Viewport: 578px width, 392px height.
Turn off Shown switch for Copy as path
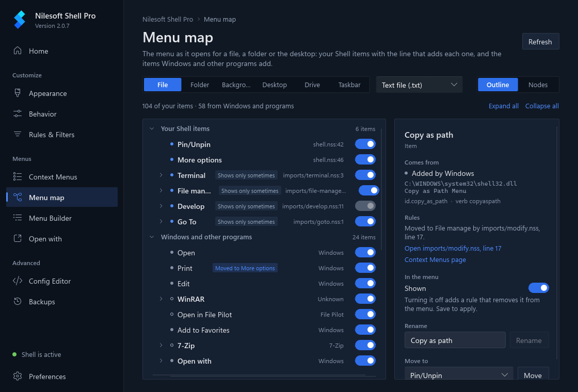coord(539,288)
